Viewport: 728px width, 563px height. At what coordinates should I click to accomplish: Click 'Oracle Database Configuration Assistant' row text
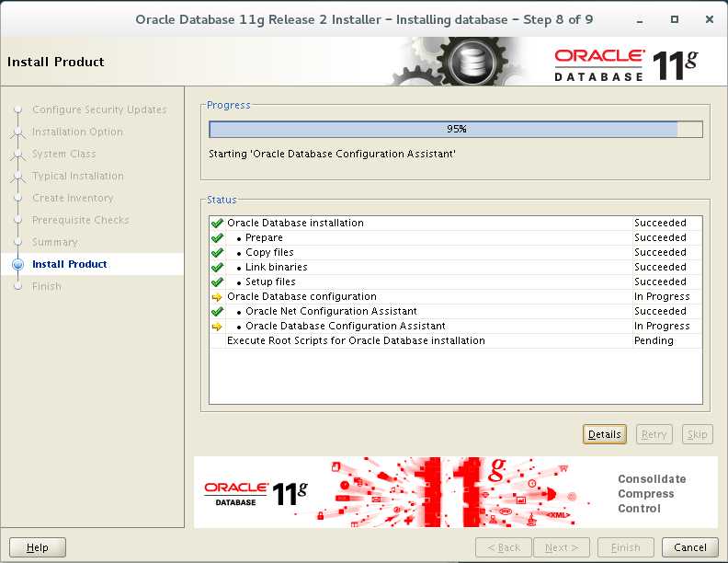(346, 326)
